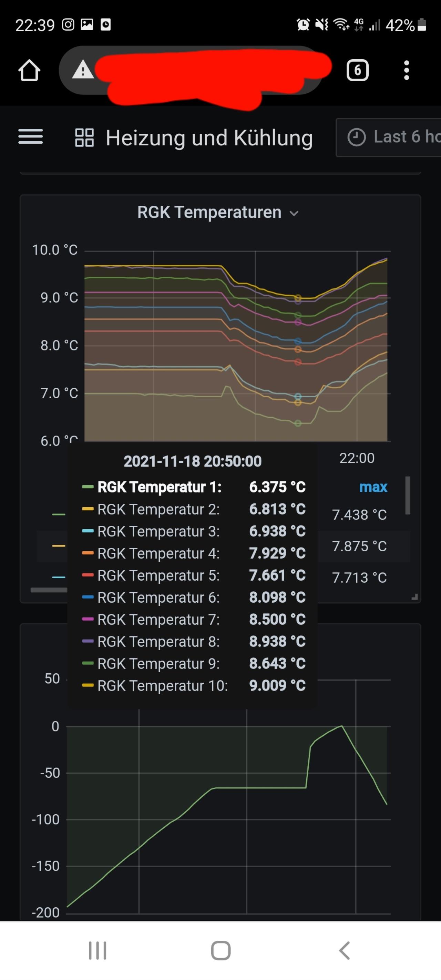Click the -150 axis label in lower chart

tap(46, 866)
